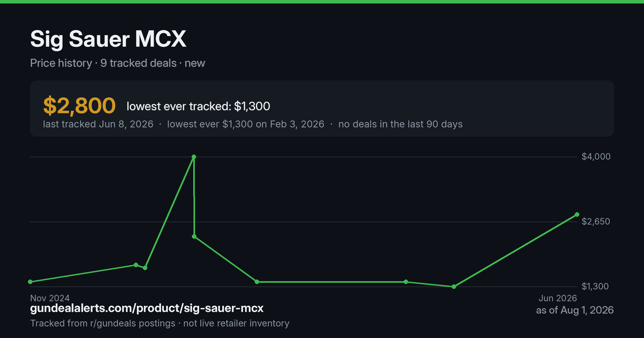
Task: Select the 'lowest ever tracked: $1,300' text
Action: (198, 106)
